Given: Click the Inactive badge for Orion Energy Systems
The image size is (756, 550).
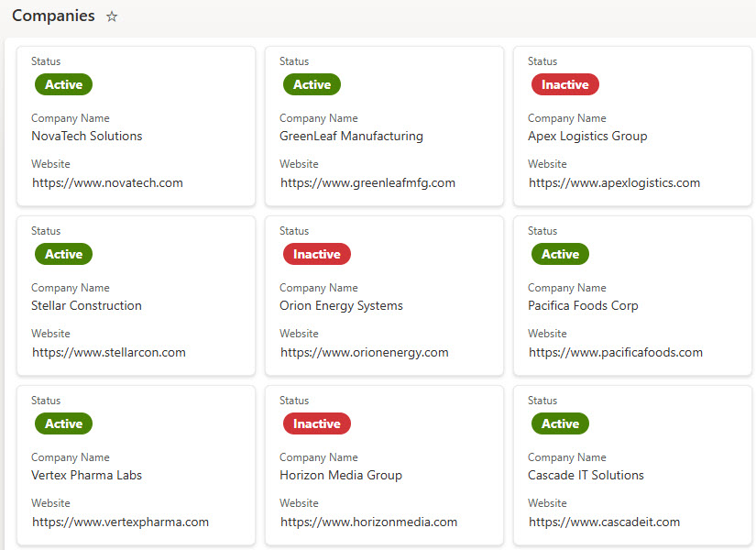Looking at the screenshot, I should click(x=316, y=254).
